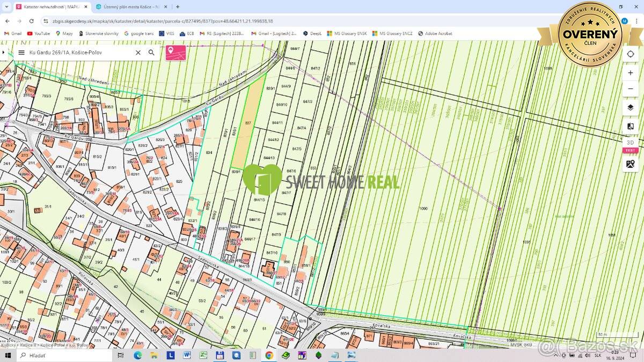Click the browser address bar URL
Image resolution: width=644 pixels, height=362 pixels.
point(215,21)
